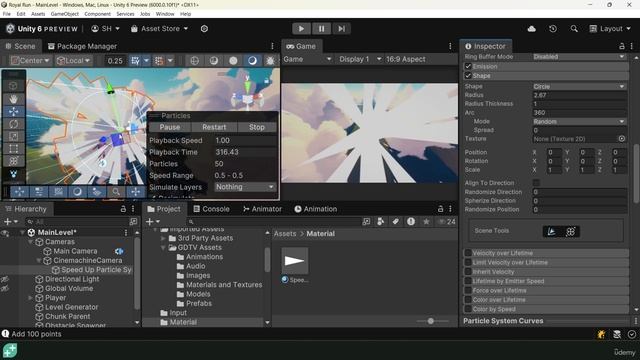Lock the Hierarchy panel padlock
Viewport: 640px width, 360px height.
(x=123, y=209)
